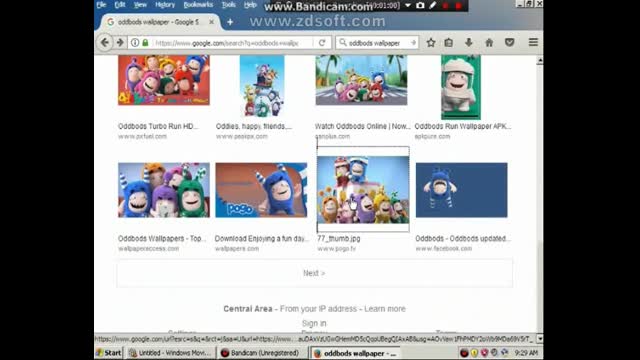This screenshot has height=360, width=640.
Task: Click the 'Download Enjoying a fun day...' link
Action: point(262,238)
